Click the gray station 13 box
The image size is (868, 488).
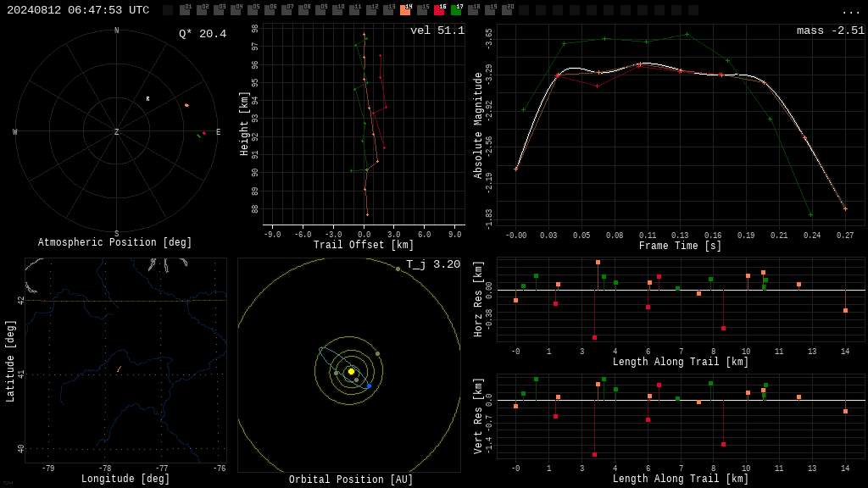(x=389, y=9)
